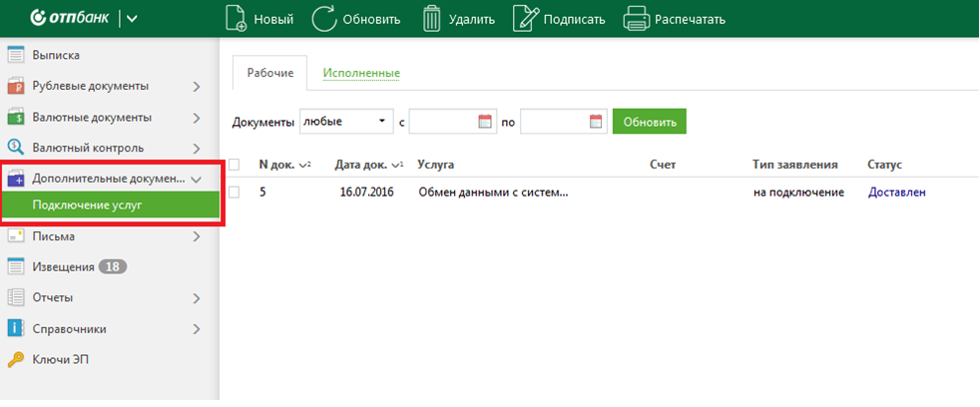Image resolution: width=980 pixels, height=407 pixels.
Task: Click the trash bin Delete icon
Action: tap(432, 19)
